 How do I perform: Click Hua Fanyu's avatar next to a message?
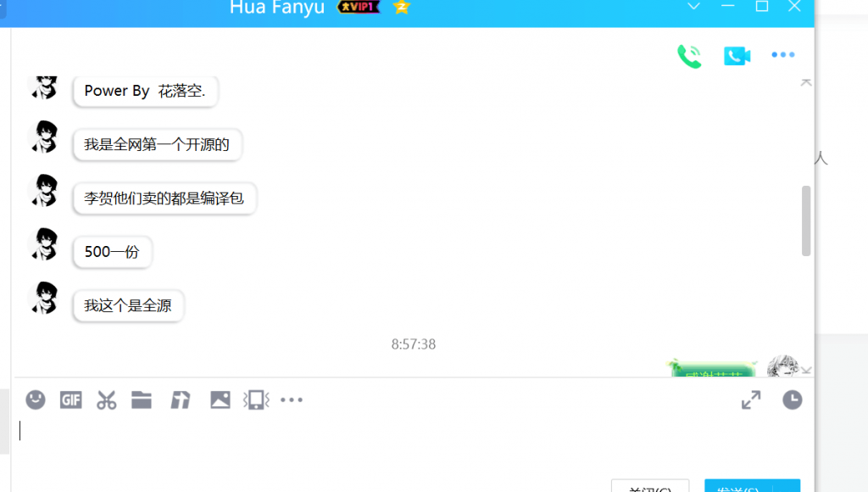pyautogui.click(x=43, y=137)
